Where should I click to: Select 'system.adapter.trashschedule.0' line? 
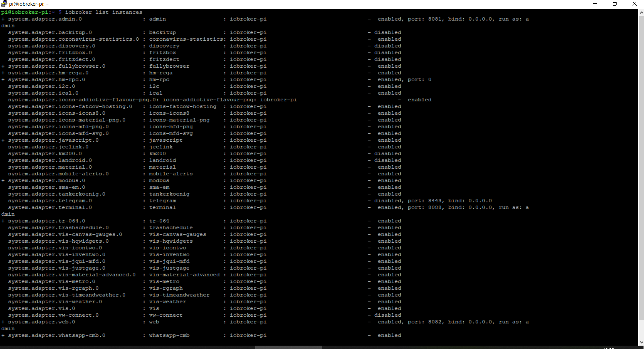58,228
